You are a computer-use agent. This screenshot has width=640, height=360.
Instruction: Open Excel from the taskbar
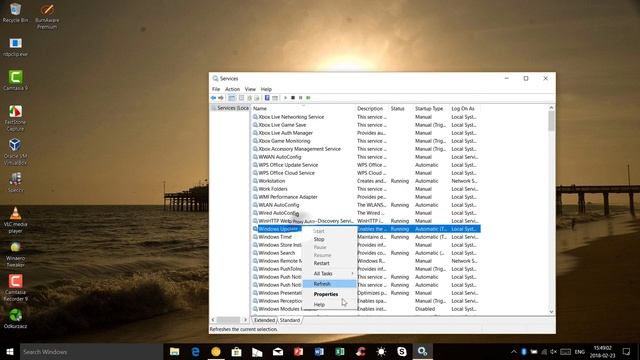coord(340,351)
